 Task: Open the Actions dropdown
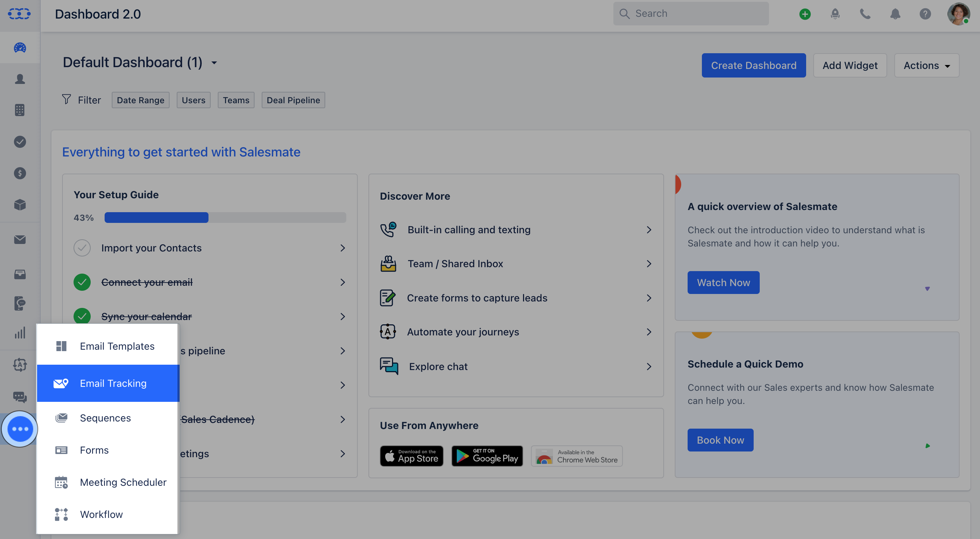(927, 65)
